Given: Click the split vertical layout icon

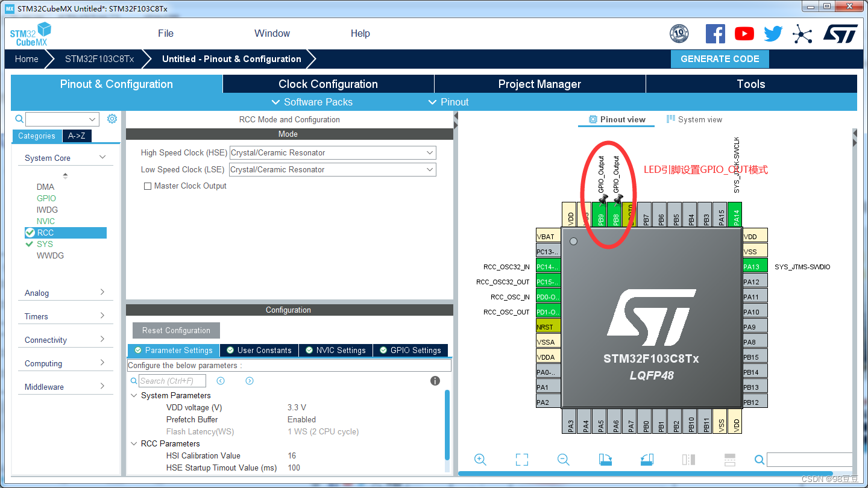Looking at the screenshot, I should [x=688, y=460].
